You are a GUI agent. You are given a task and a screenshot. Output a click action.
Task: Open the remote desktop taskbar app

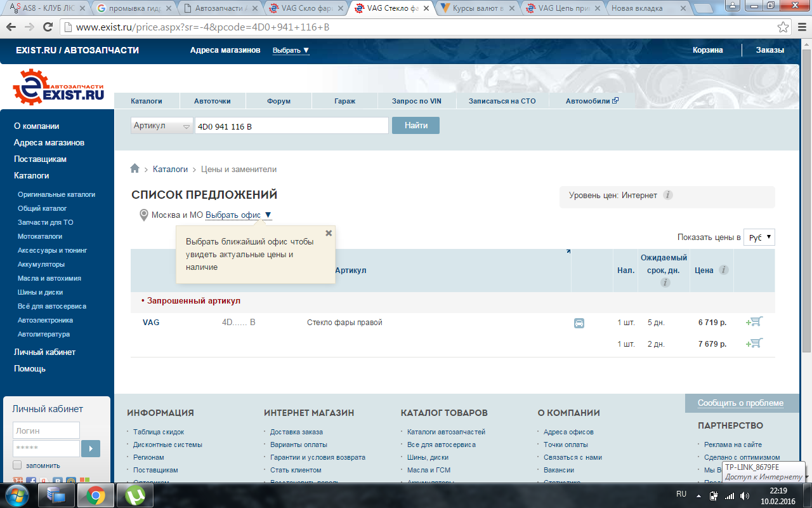click(x=56, y=496)
